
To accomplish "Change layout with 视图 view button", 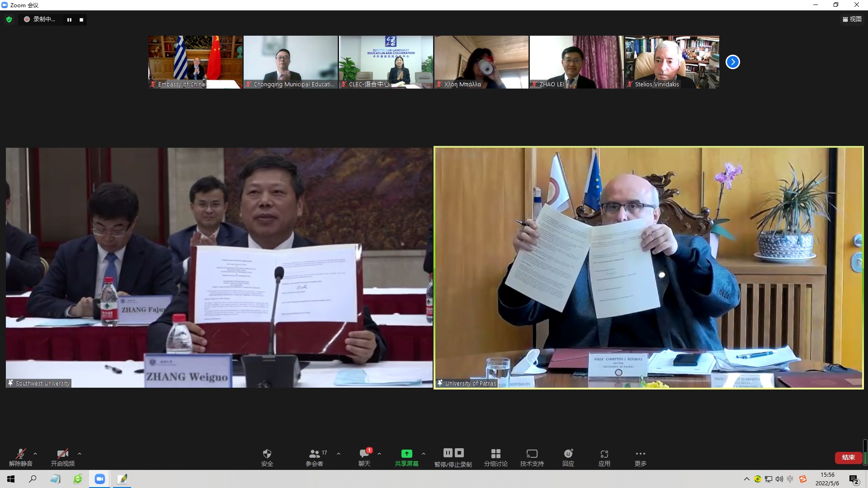I will tap(852, 19).
